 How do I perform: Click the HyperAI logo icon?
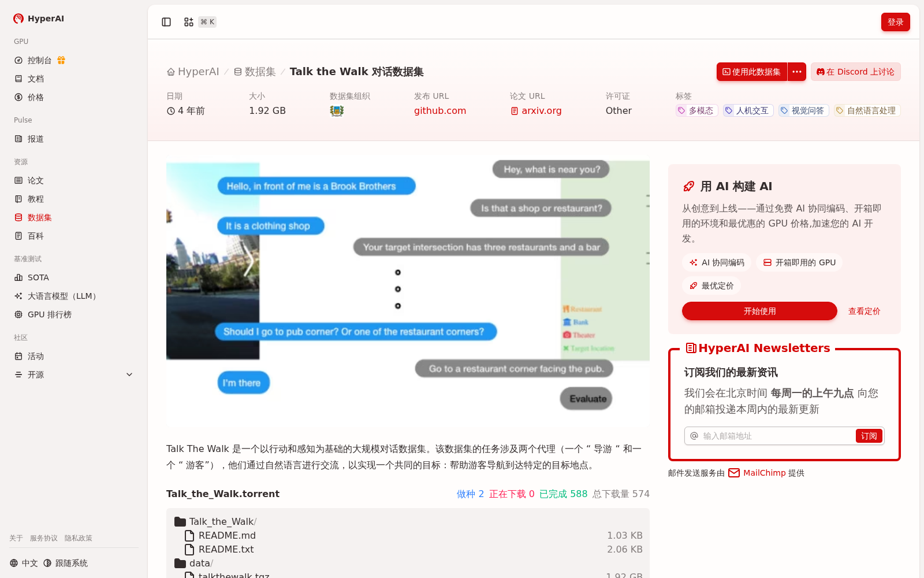click(x=18, y=18)
